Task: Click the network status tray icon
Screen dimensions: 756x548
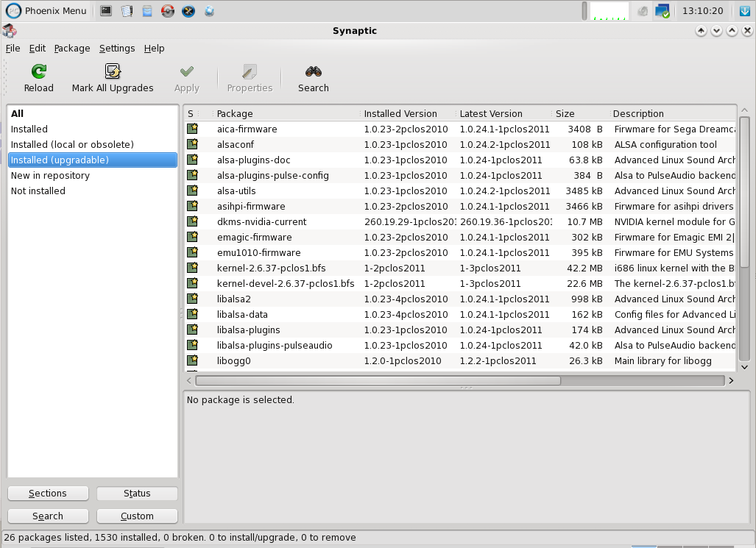Action: [662, 11]
